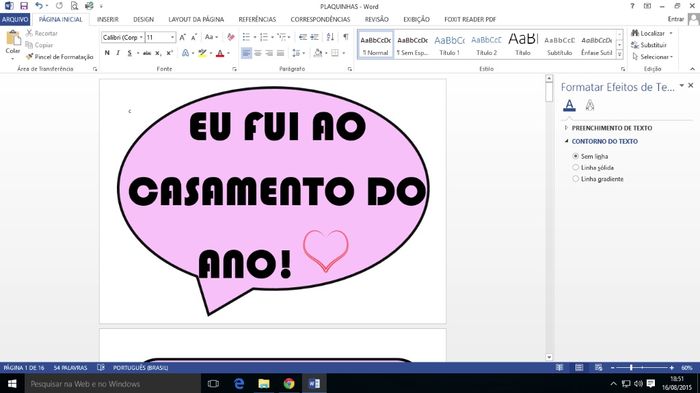
Task: Open File Explorer from taskbar
Action: click(x=264, y=384)
